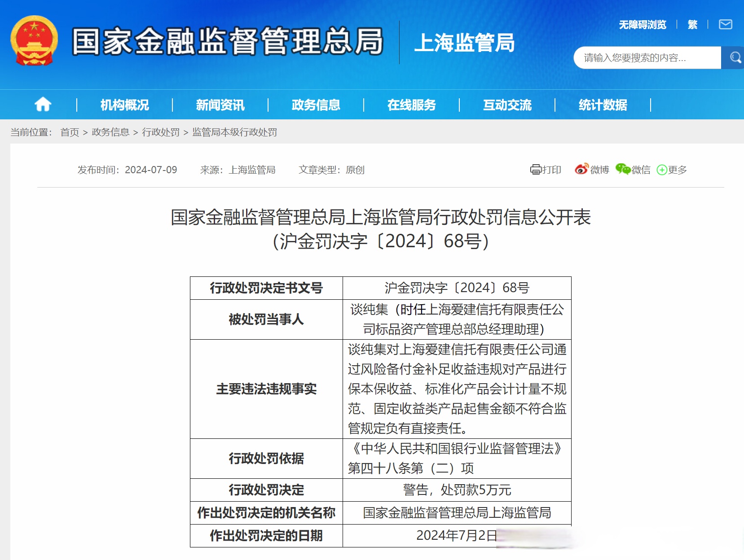Click the 2024年7月2日 date cell
Viewport: 744px width, 560px height.
tap(457, 536)
